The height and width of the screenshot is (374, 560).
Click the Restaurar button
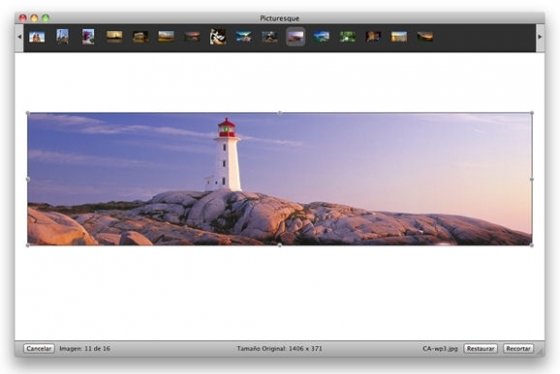(x=480, y=348)
